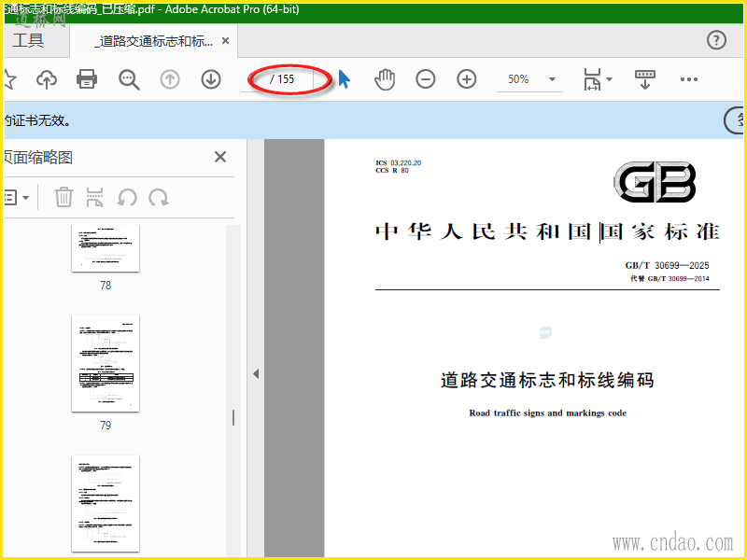Expand the page fit options arrow

pos(610,79)
